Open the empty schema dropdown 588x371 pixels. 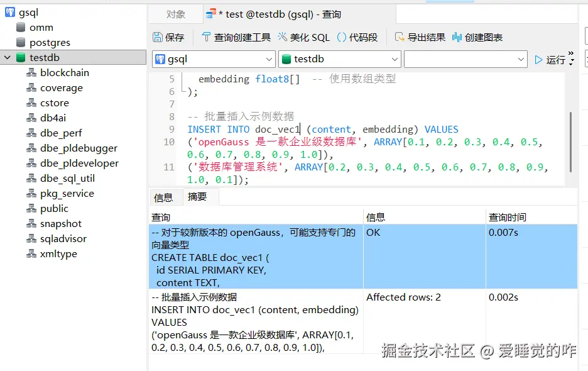coord(465,59)
